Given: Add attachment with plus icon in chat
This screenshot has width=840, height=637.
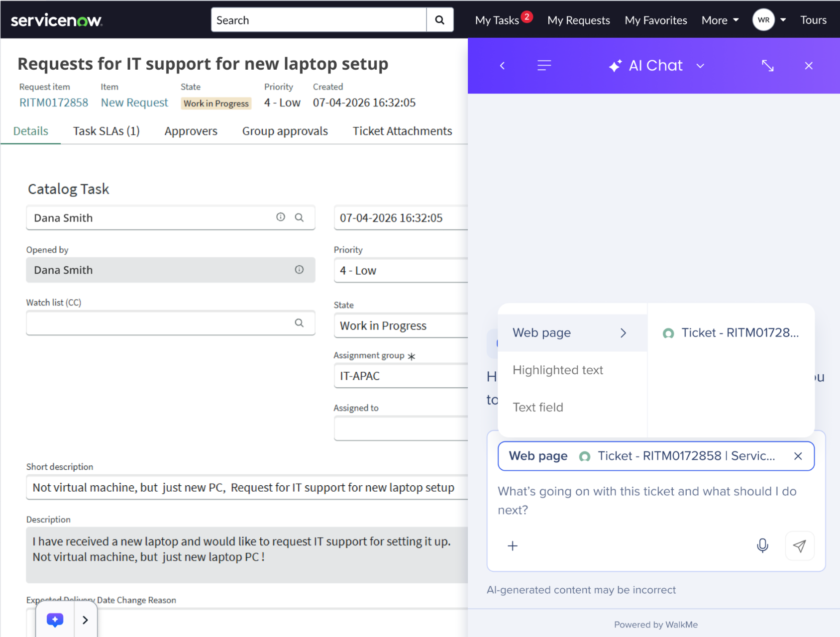Looking at the screenshot, I should [x=513, y=546].
